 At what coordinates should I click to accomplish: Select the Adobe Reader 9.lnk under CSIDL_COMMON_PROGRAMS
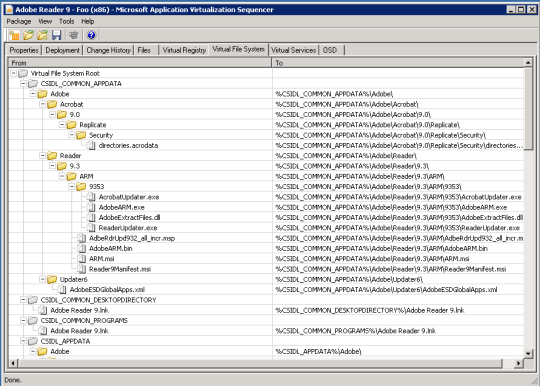[x=80, y=331]
